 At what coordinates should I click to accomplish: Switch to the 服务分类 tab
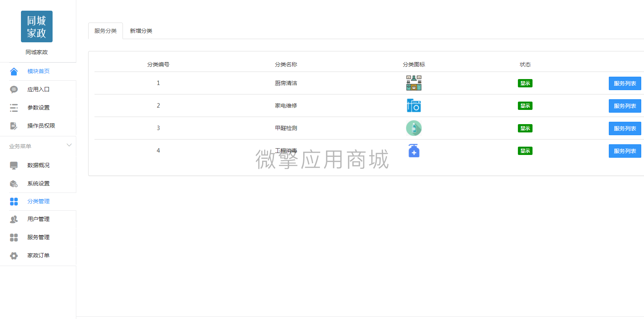click(106, 31)
